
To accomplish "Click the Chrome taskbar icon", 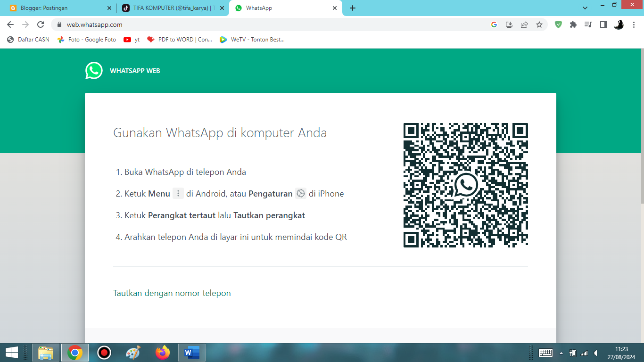I will pos(75,353).
